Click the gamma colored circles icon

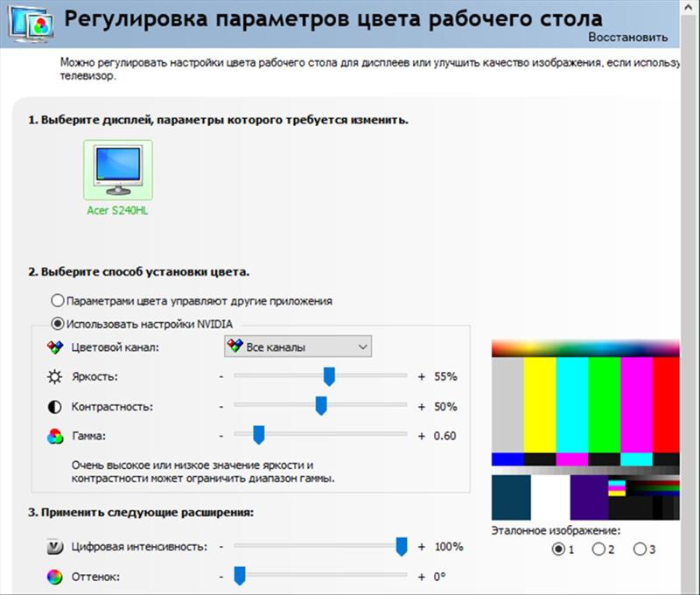55,436
